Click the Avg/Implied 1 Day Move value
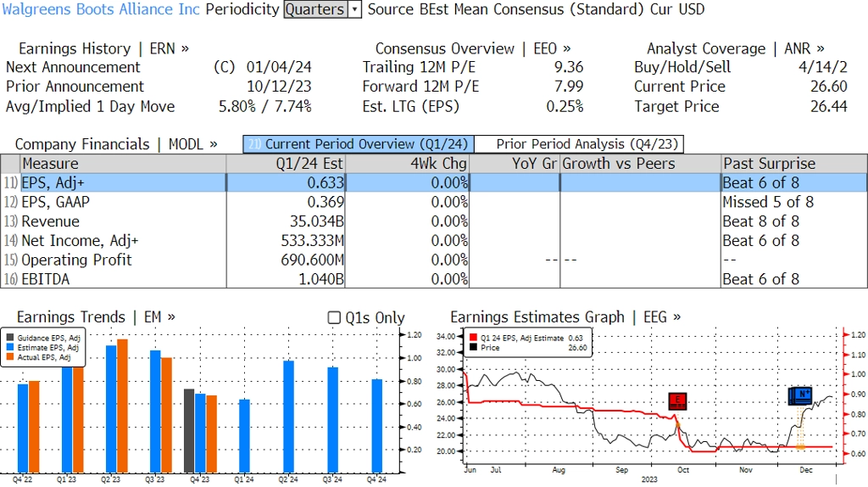This screenshot has width=868, height=487. pyautogui.click(x=265, y=106)
